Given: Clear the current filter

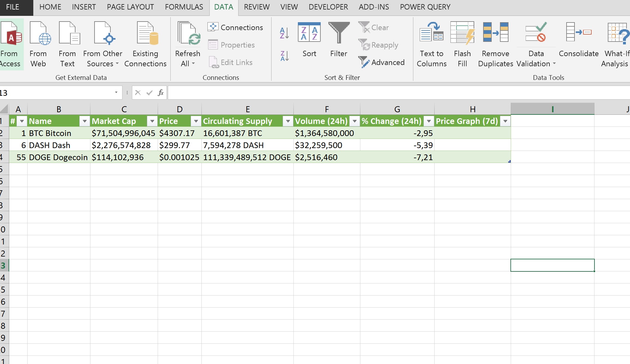Looking at the screenshot, I should (x=373, y=28).
